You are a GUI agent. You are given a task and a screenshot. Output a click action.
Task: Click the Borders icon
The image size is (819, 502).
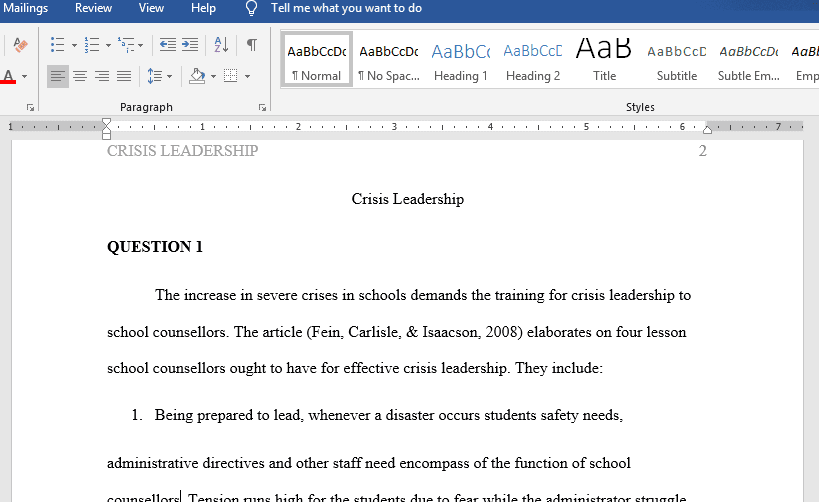230,76
